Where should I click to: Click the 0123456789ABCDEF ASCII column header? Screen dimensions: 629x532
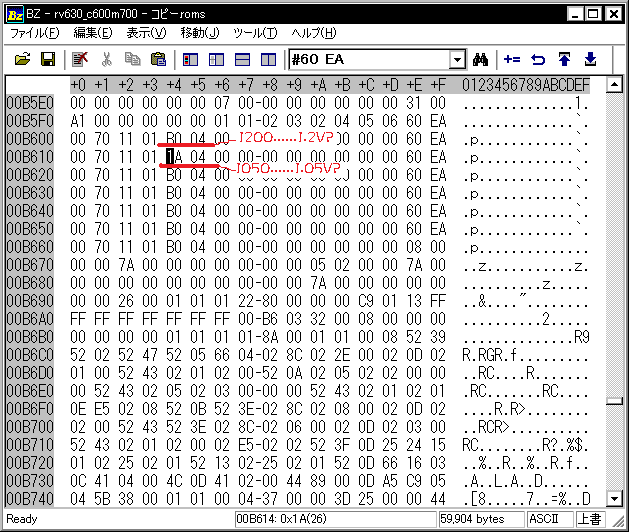point(526,85)
